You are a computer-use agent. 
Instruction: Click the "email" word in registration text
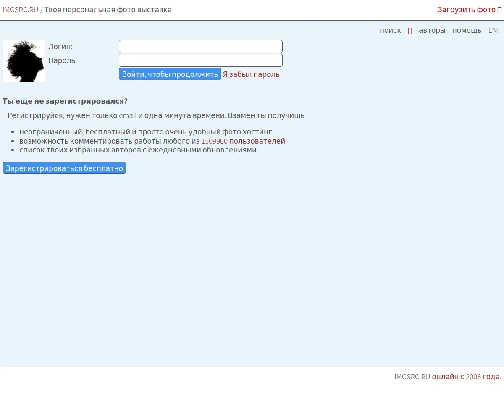coord(128,115)
